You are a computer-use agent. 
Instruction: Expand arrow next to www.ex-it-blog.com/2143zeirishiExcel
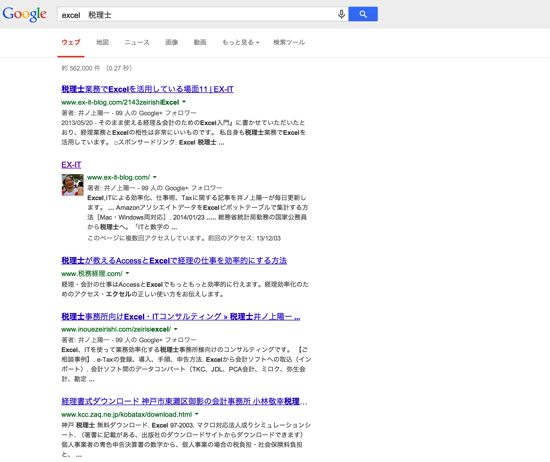[x=184, y=102]
